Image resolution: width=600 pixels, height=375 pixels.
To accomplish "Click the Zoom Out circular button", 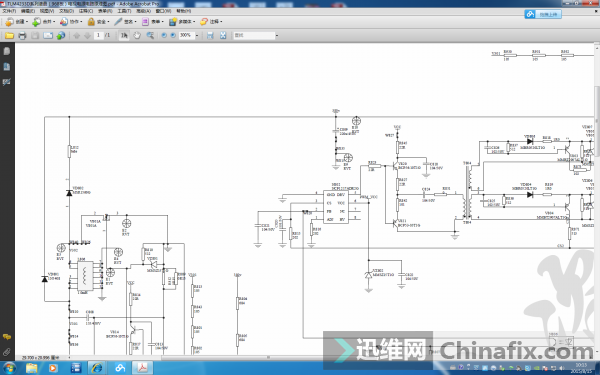I will pyautogui.click(x=164, y=35).
